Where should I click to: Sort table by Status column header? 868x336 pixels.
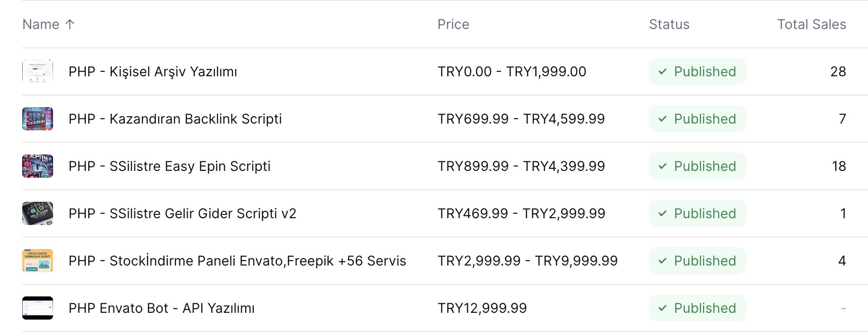(669, 24)
